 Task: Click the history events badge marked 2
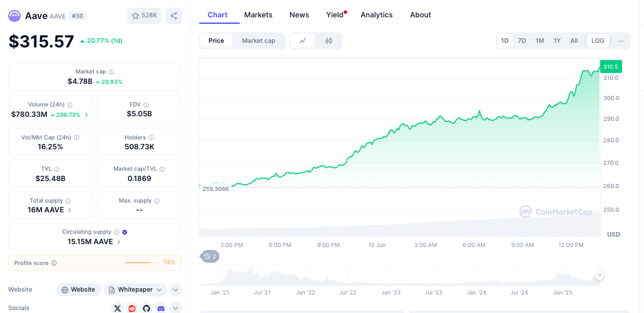(x=210, y=256)
